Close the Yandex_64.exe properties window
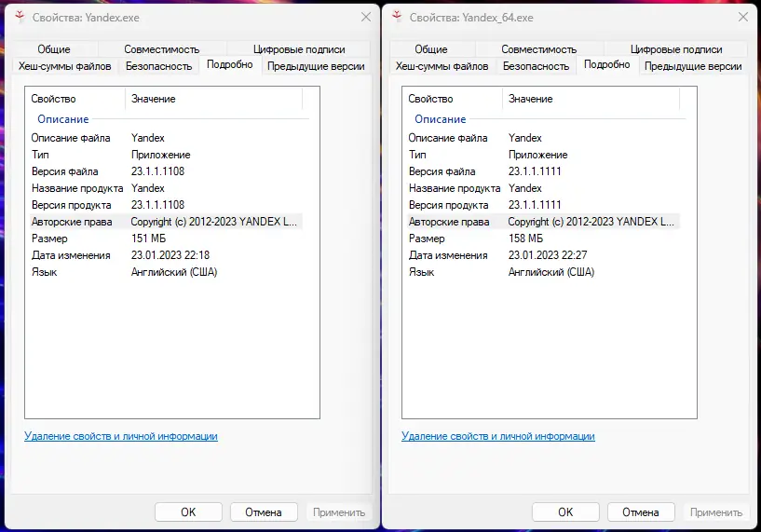This screenshot has width=761, height=532. pos(741,17)
